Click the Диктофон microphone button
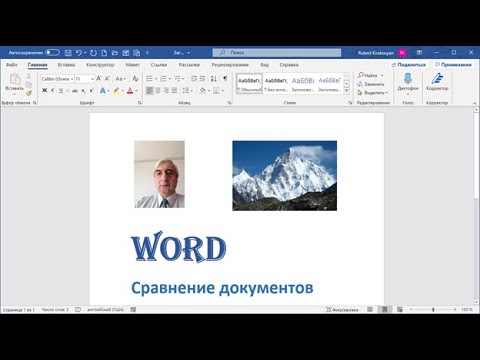The height and width of the screenshot is (360, 480). tap(408, 83)
